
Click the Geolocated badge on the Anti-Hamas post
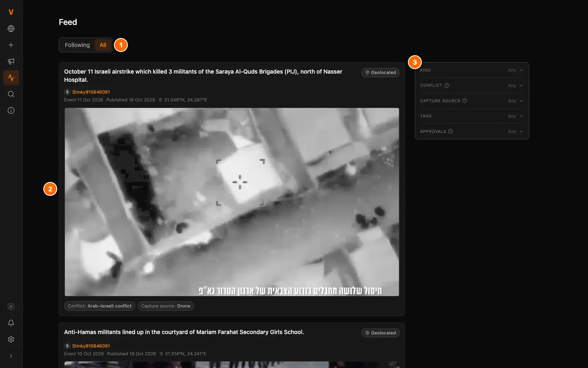[x=381, y=333]
